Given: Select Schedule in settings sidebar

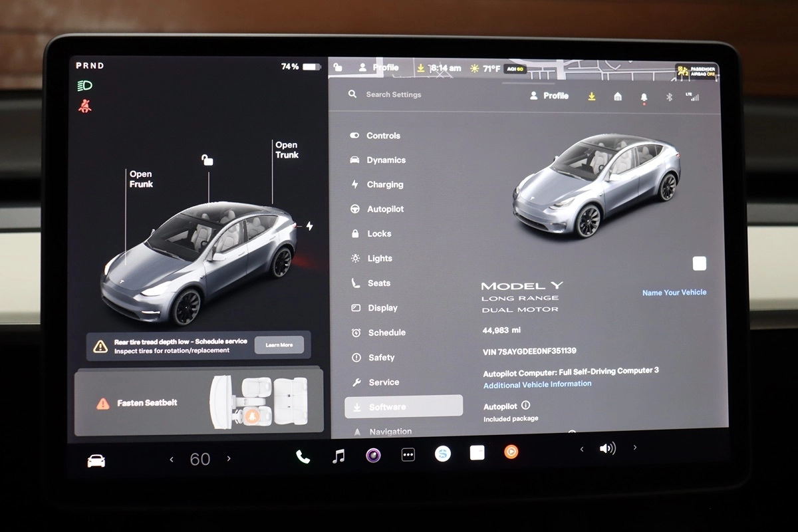Looking at the screenshot, I should pos(378,332).
